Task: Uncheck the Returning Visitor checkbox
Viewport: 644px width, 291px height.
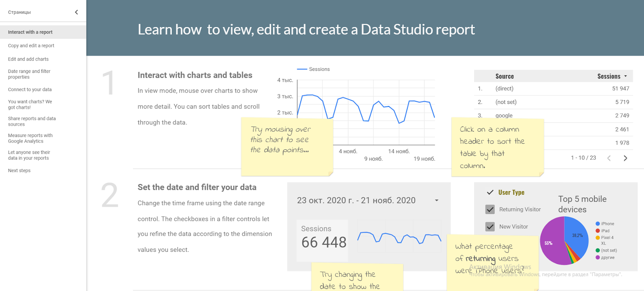Action: point(490,209)
